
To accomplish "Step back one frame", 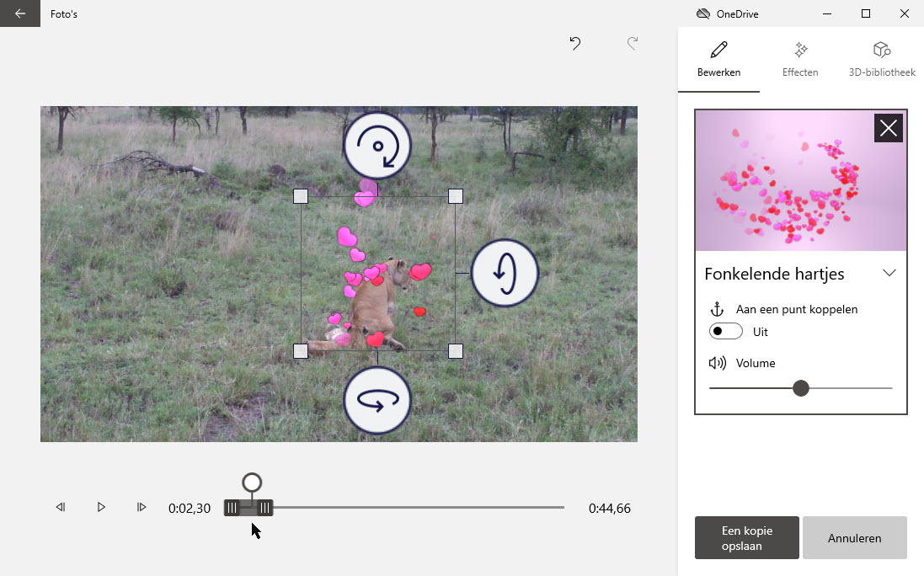I will pos(60,507).
